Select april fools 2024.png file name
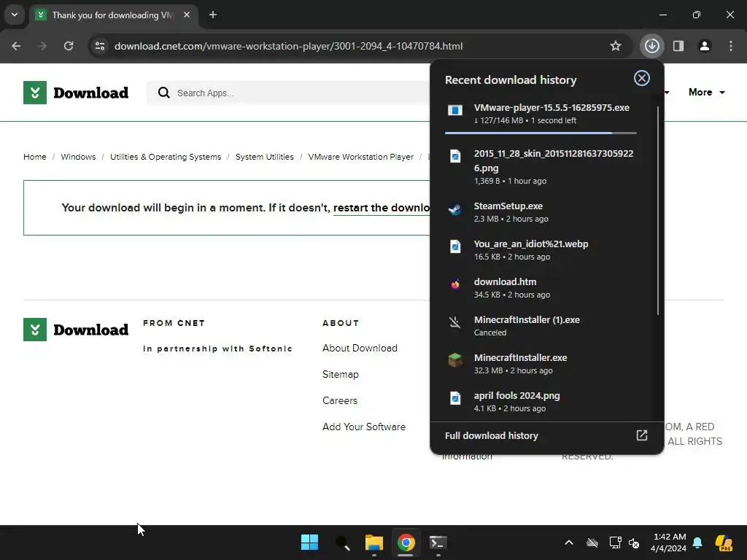 (516, 396)
